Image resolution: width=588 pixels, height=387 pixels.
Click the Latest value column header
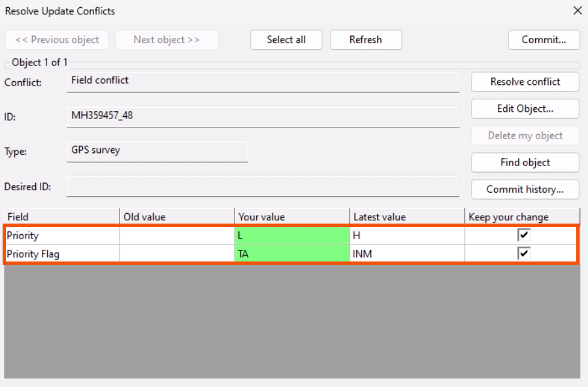[406, 216]
